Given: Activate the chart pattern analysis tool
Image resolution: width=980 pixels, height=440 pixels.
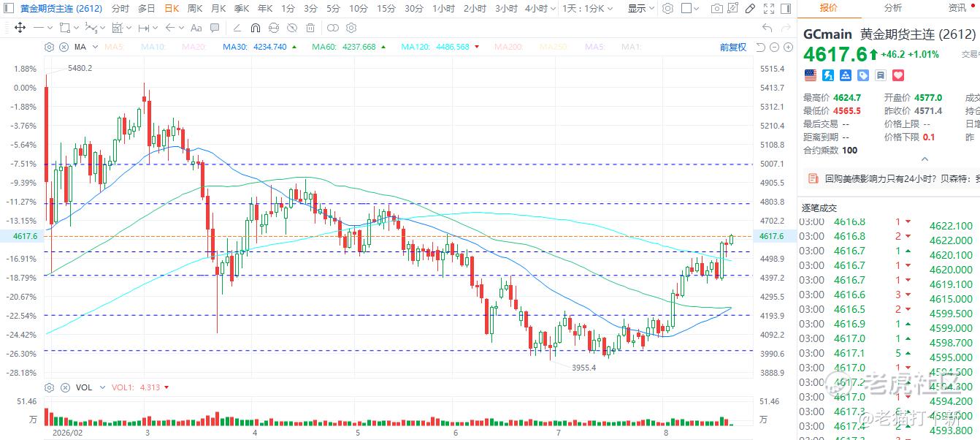Looking at the screenshot, I should 117,28.
